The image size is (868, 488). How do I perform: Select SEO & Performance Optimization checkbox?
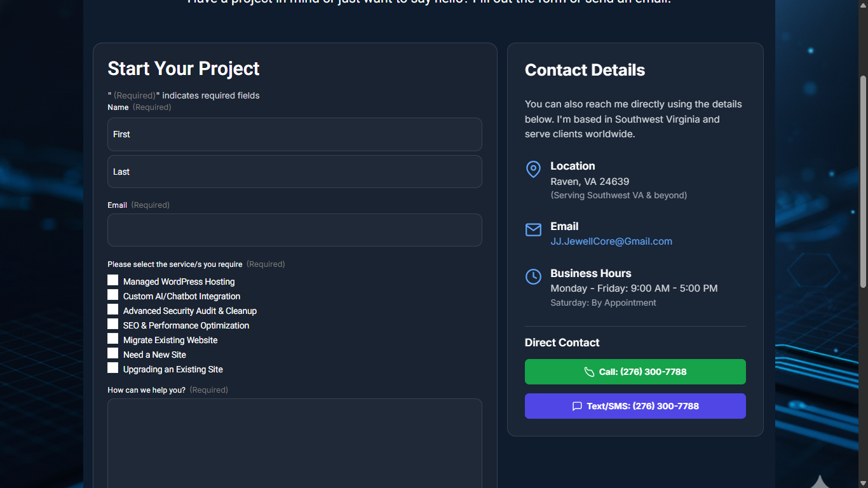coord(113,324)
